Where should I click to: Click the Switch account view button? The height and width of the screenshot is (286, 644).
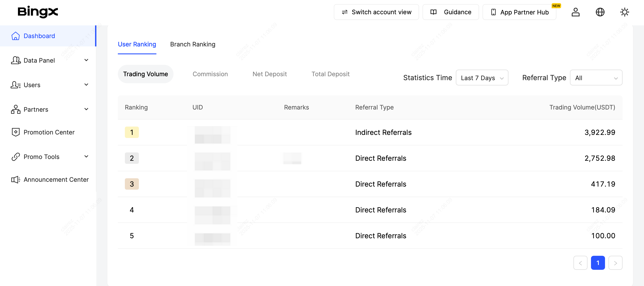tap(376, 12)
